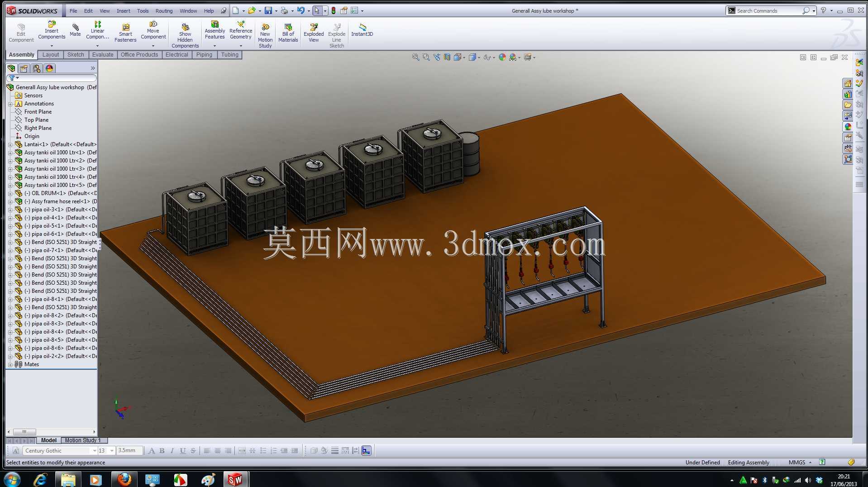
Task: Open Display Style dropdown arrow
Action: point(479,57)
